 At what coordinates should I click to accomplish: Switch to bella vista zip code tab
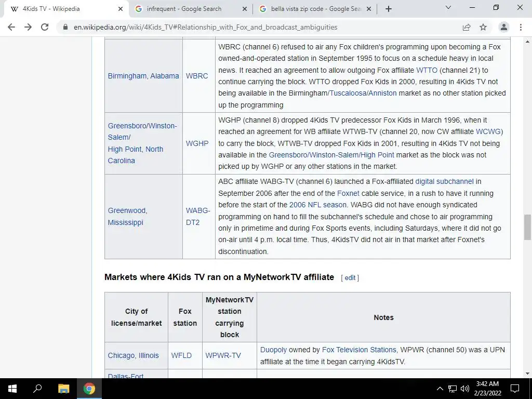pos(314,9)
